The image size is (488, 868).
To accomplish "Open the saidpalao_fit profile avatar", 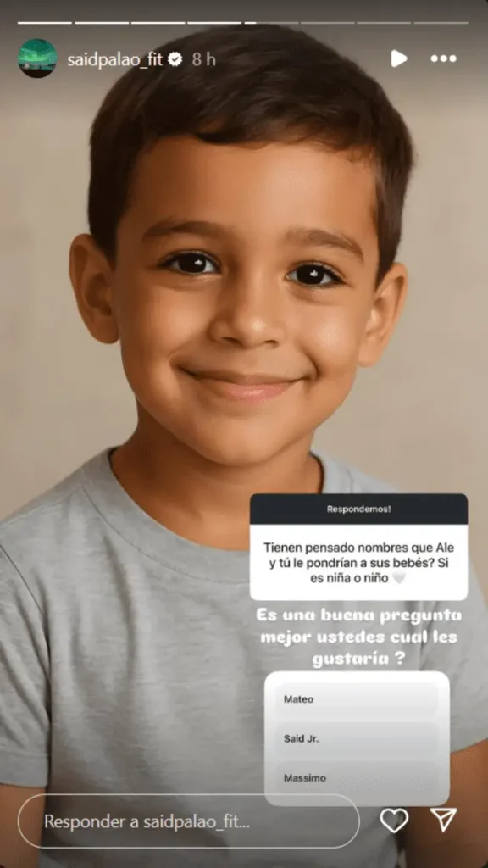I will tap(37, 58).
